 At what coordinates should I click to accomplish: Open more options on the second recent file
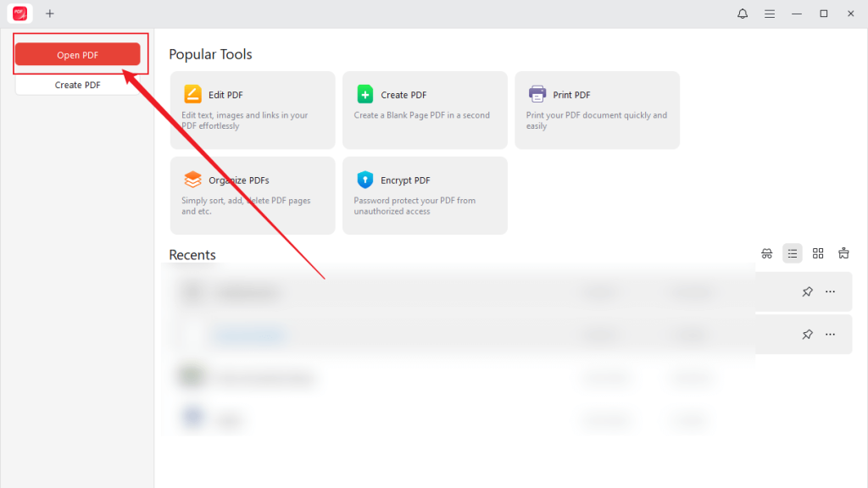point(830,334)
